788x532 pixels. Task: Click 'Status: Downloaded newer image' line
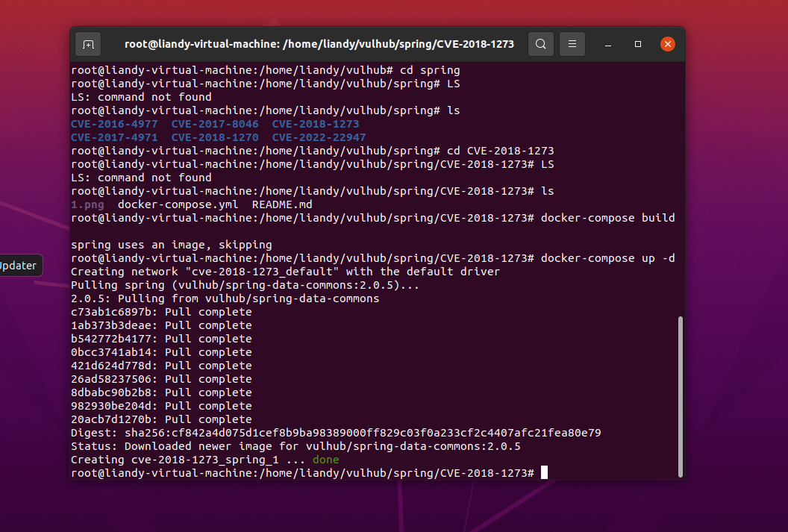coord(295,446)
